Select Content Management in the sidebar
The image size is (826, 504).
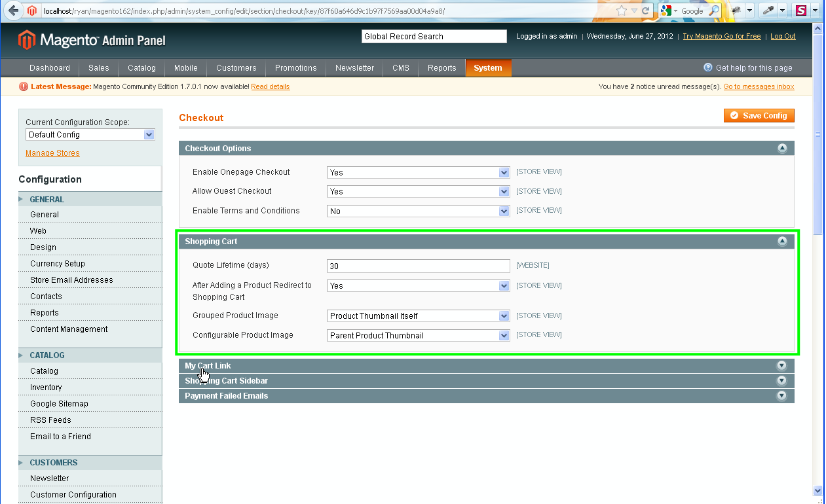[x=69, y=329]
